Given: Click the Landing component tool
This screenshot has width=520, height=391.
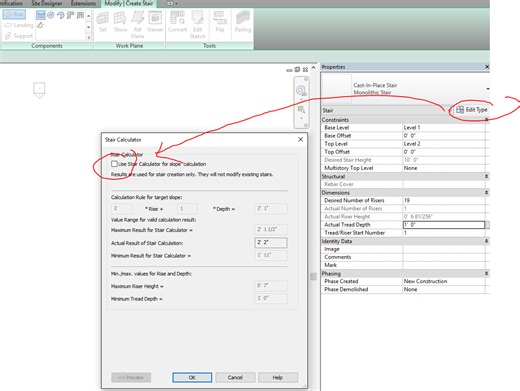Looking at the screenshot, I should click(x=19, y=25).
